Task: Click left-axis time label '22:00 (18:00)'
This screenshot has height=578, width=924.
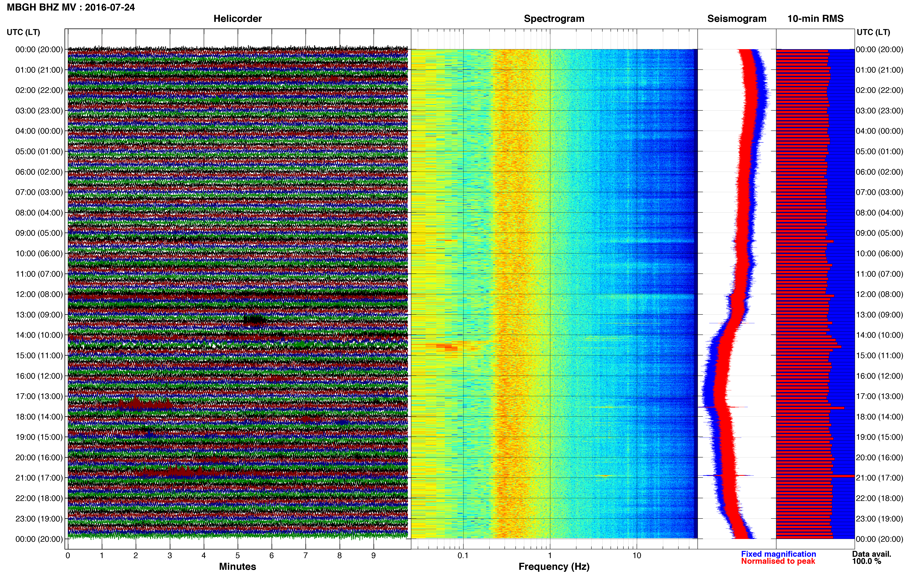Action: tap(39, 498)
